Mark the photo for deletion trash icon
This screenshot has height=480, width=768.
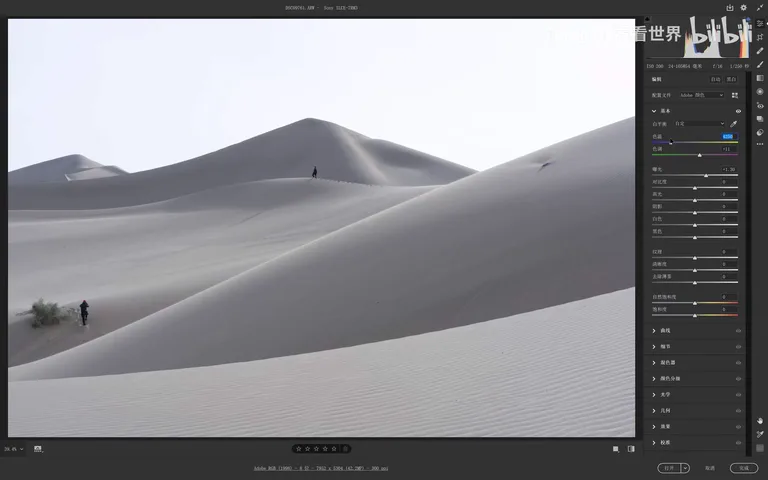click(345, 449)
